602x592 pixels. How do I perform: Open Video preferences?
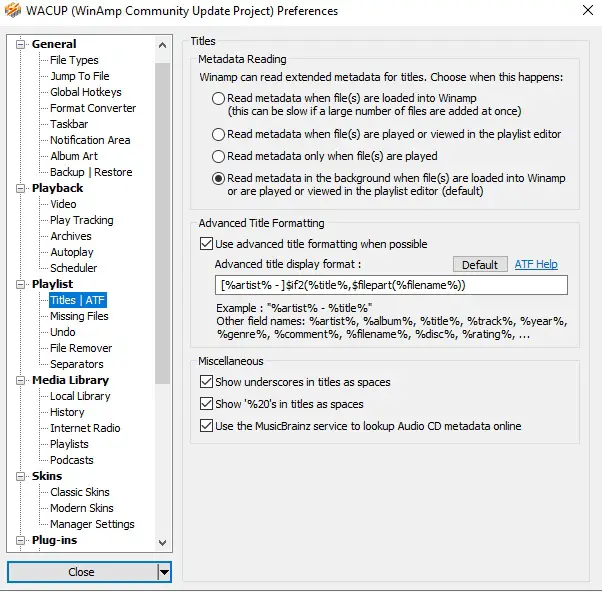[x=63, y=204]
